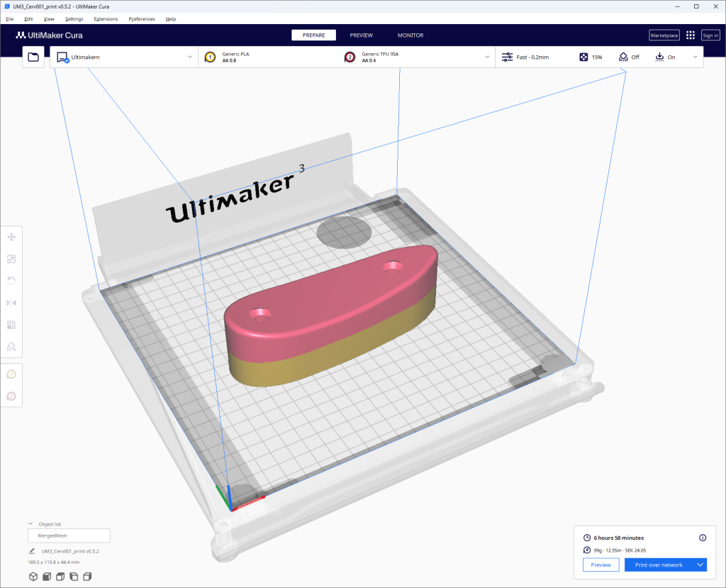Switch to the PREVIEW stage tab
The image size is (726, 588).
point(361,35)
